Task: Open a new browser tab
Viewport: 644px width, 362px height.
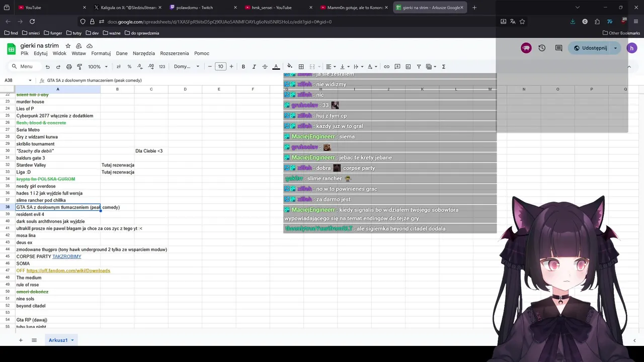Action: 474,8
